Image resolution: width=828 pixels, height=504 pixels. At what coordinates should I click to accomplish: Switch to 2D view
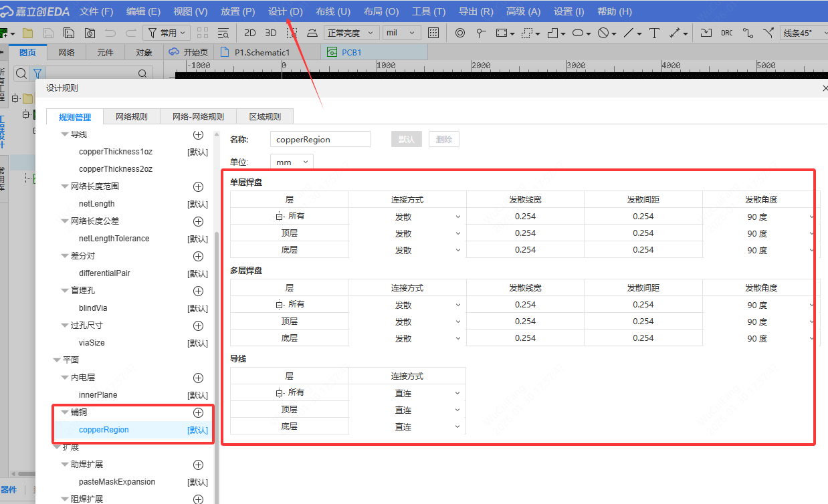tap(250, 33)
